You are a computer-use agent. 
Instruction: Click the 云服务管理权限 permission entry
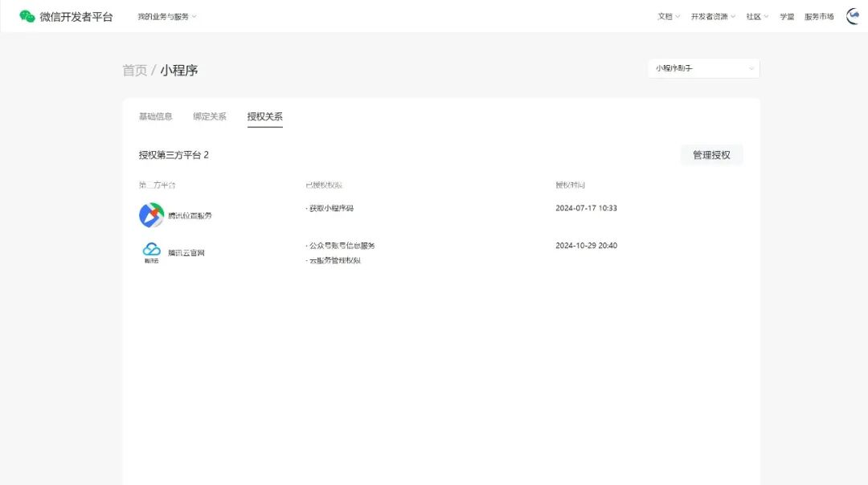click(x=334, y=260)
